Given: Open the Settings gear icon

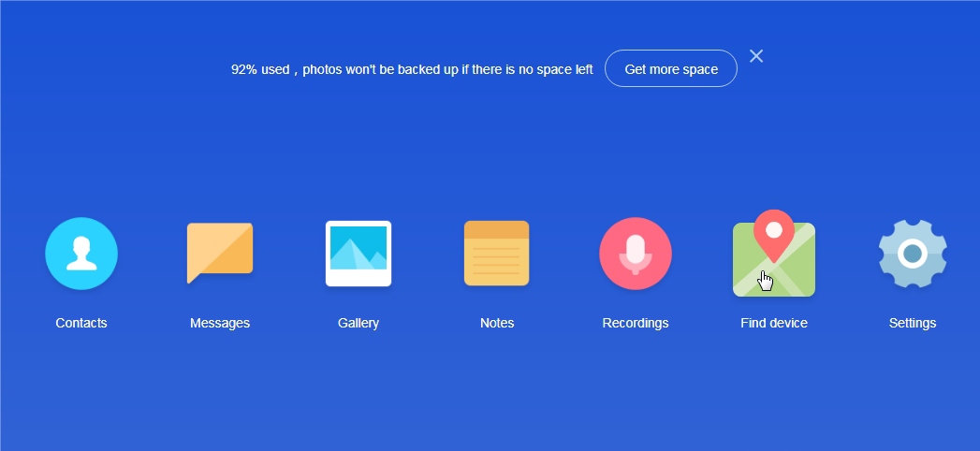Looking at the screenshot, I should (x=913, y=254).
